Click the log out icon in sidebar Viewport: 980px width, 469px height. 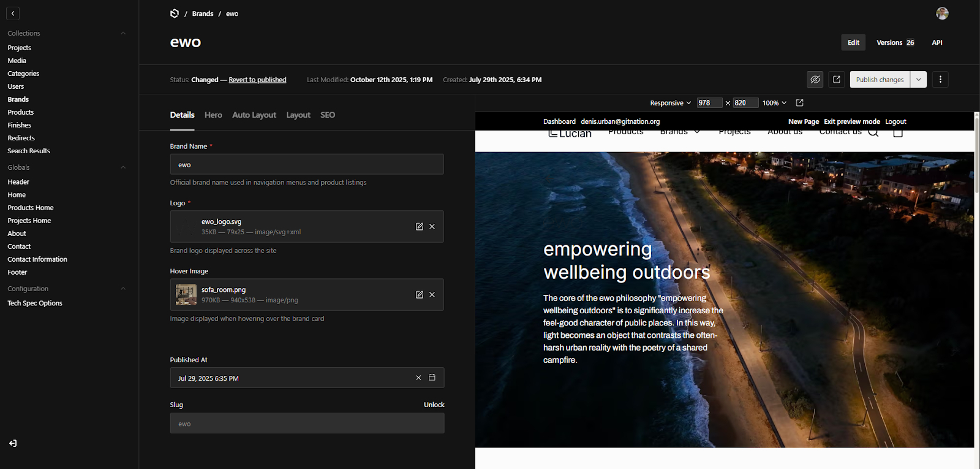pos(13,443)
